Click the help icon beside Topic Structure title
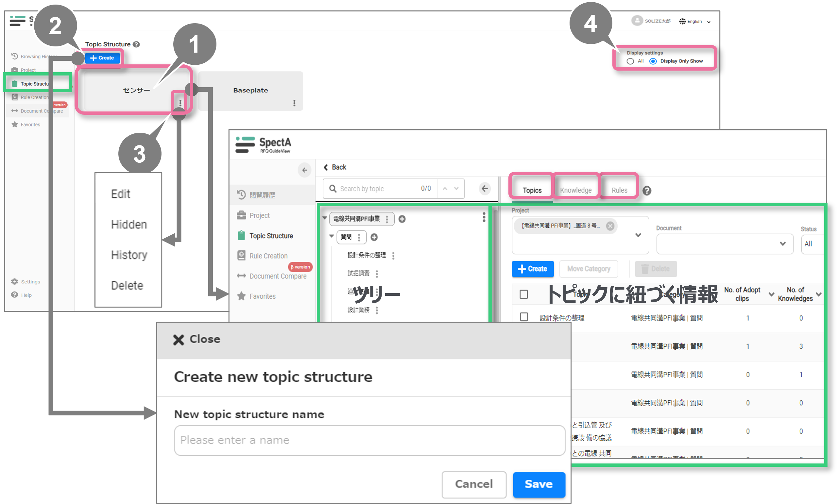The image size is (837, 504). tap(136, 44)
